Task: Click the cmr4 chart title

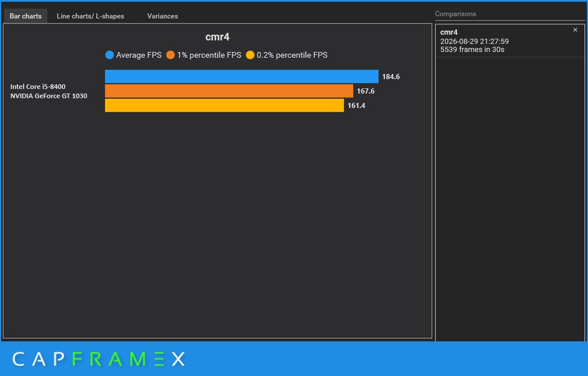Action: click(x=218, y=37)
